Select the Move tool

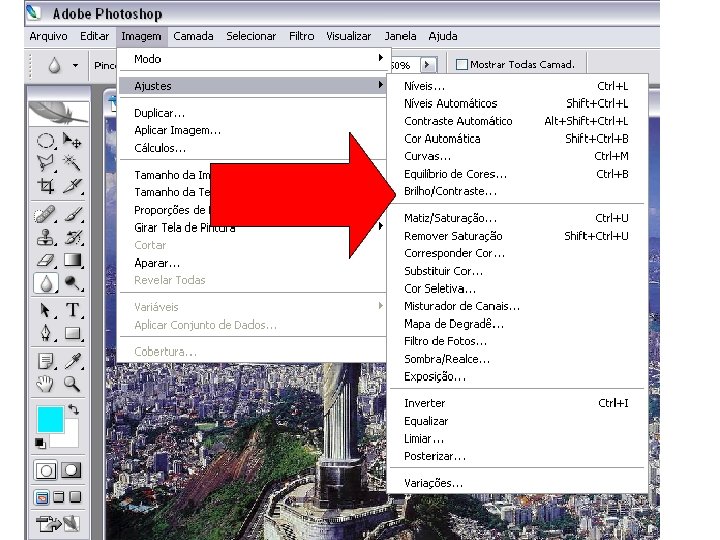(72, 141)
